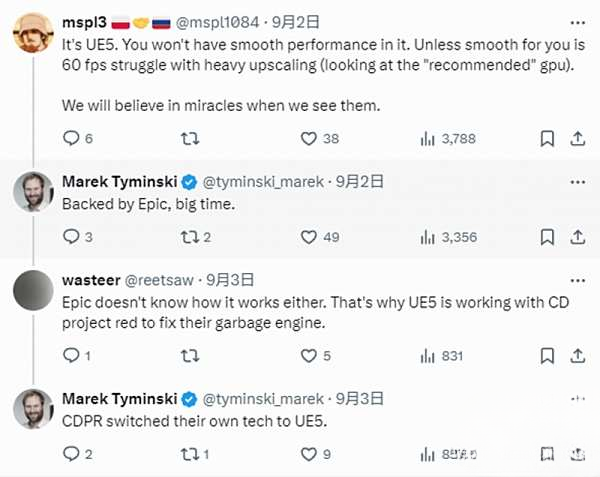Reply to wasteer's garbage engine tweet
The height and width of the screenshot is (477, 600).
(x=71, y=355)
